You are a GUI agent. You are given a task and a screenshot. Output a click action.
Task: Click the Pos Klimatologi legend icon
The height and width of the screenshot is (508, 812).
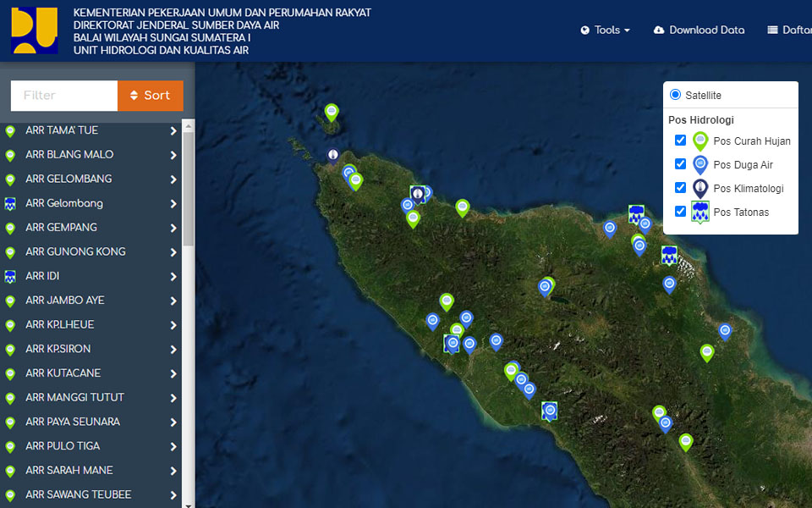point(700,189)
